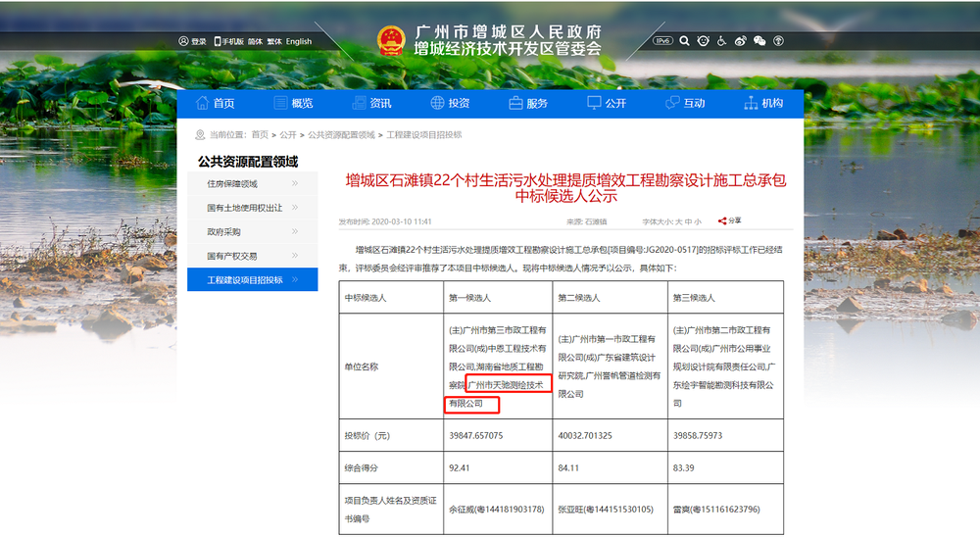The image size is (980, 537).
Task: Open 首页 in the navigation bar
Action: [x=216, y=103]
